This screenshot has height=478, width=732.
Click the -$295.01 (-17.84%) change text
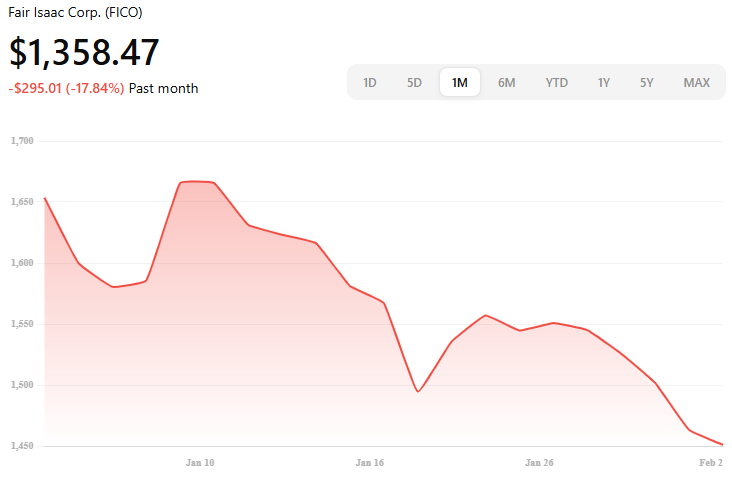[66, 88]
